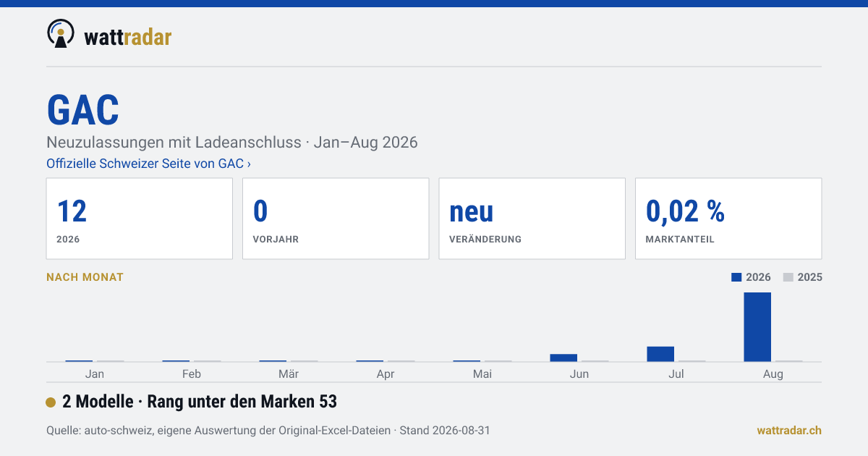Image resolution: width=868 pixels, height=456 pixels.
Task: Click the tall blue August 2026 bar
Action: [x=757, y=326]
